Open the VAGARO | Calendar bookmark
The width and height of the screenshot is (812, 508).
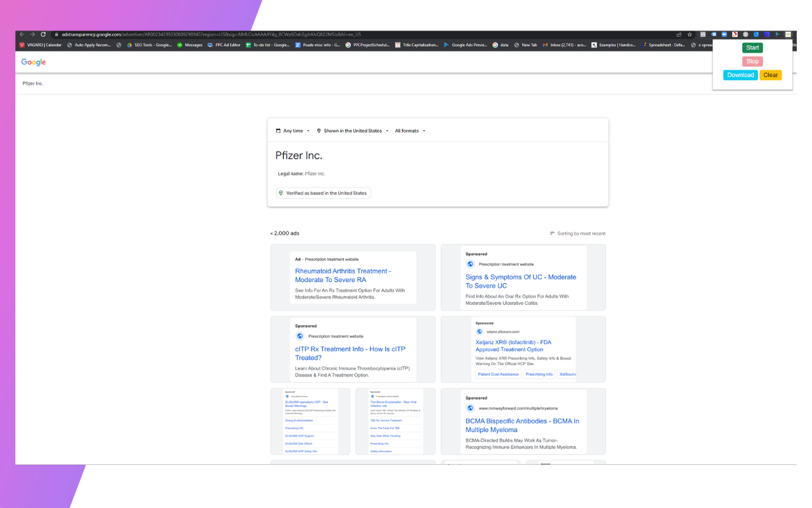[x=41, y=45]
